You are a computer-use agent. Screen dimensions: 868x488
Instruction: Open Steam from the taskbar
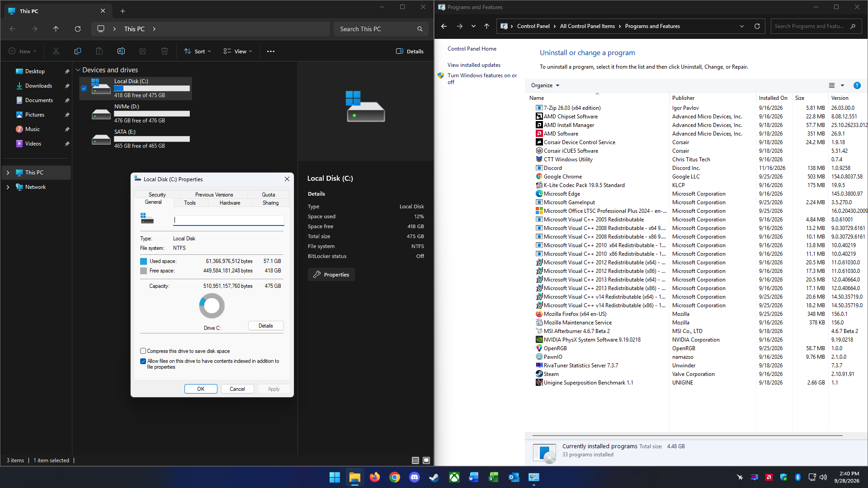434,477
